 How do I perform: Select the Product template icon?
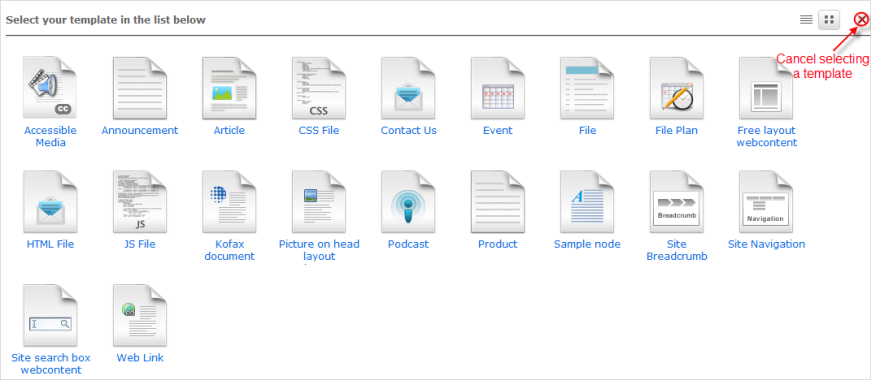pyautogui.click(x=498, y=202)
